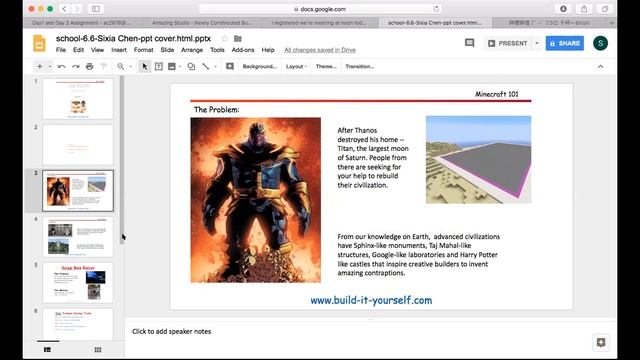
Task: Click the Safari reload icon in address bar
Action: point(436,9)
